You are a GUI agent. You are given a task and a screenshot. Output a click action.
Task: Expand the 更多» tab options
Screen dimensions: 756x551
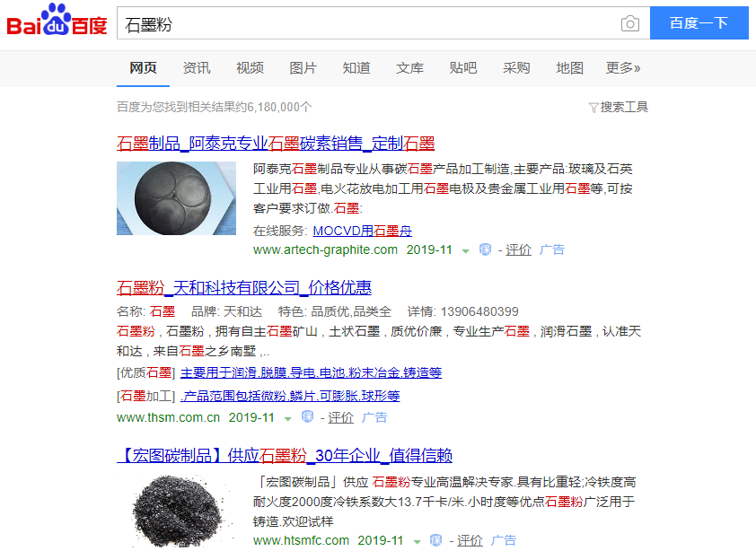(x=623, y=68)
